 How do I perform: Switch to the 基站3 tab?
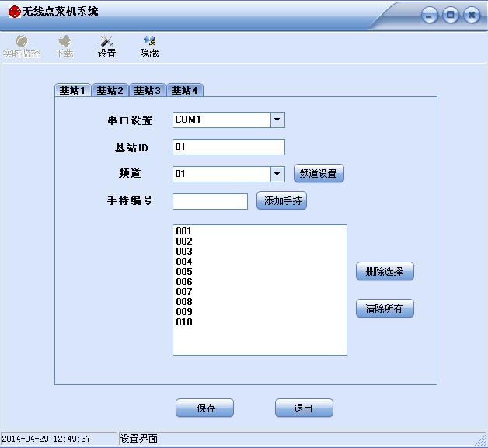click(x=148, y=91)
